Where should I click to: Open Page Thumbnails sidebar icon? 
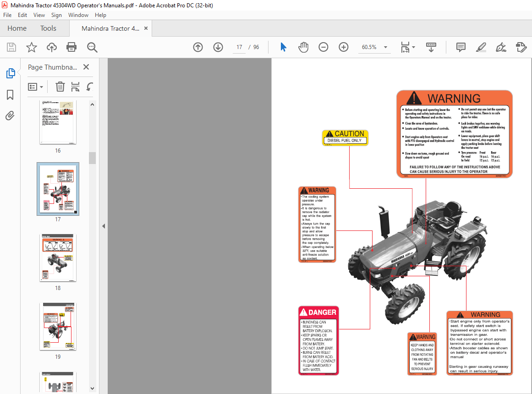pyautogui.click(x=11, y=73)
